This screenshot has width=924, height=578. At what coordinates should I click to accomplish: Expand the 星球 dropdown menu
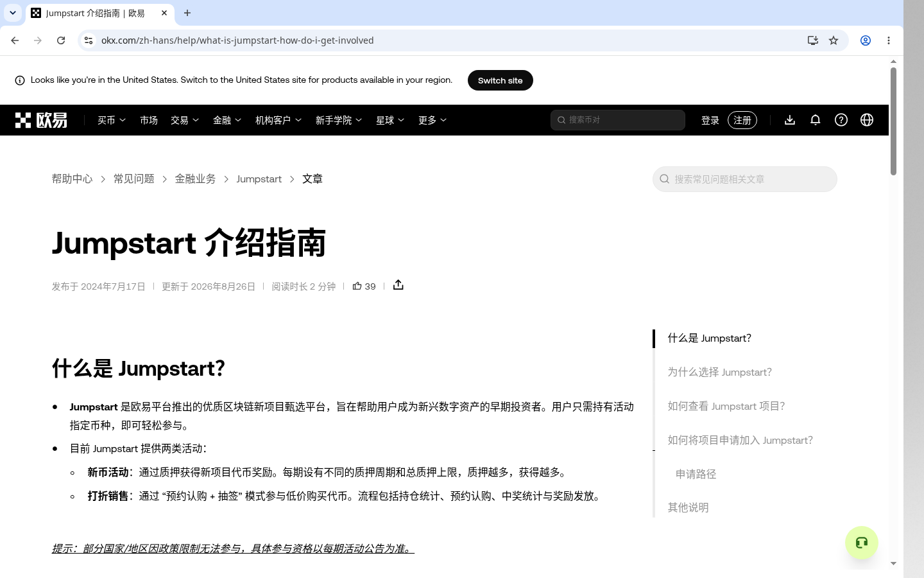(x=390, y=120)
